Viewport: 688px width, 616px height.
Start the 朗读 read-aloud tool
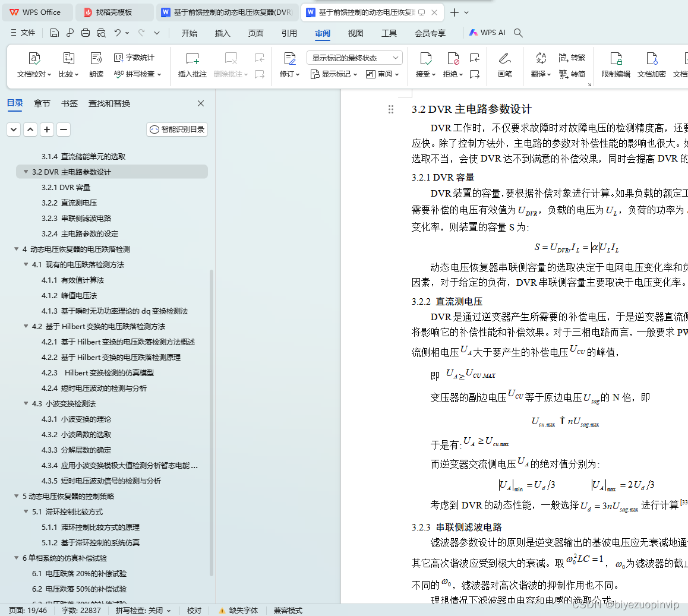pos(96,65)
